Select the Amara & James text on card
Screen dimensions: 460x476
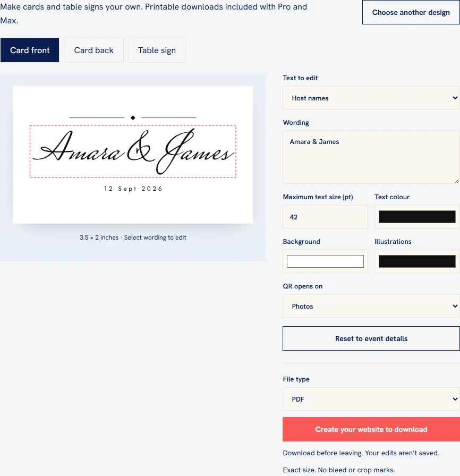point(133,151)
